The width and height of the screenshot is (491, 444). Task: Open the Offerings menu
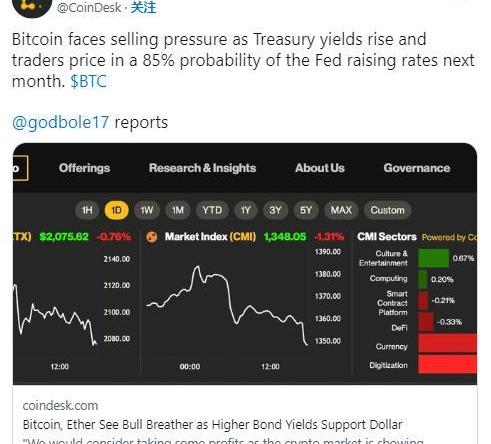point(84,168)
